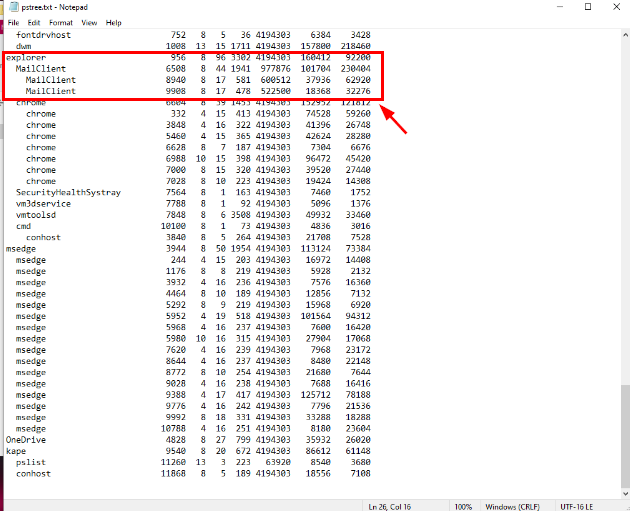Click conhost row with PID 11868
The height and width of the screenshot is (511, 630).
click(193, 474)
